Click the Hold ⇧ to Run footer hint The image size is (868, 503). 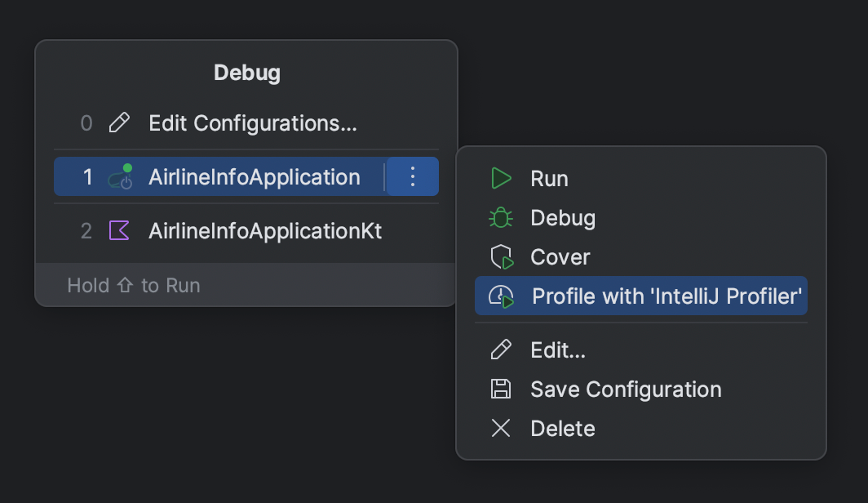(133, 285)
